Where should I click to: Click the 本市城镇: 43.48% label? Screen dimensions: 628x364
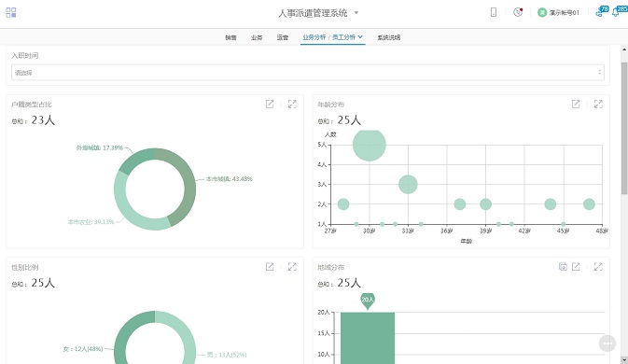pyautogui.click(x=230, y=179)
